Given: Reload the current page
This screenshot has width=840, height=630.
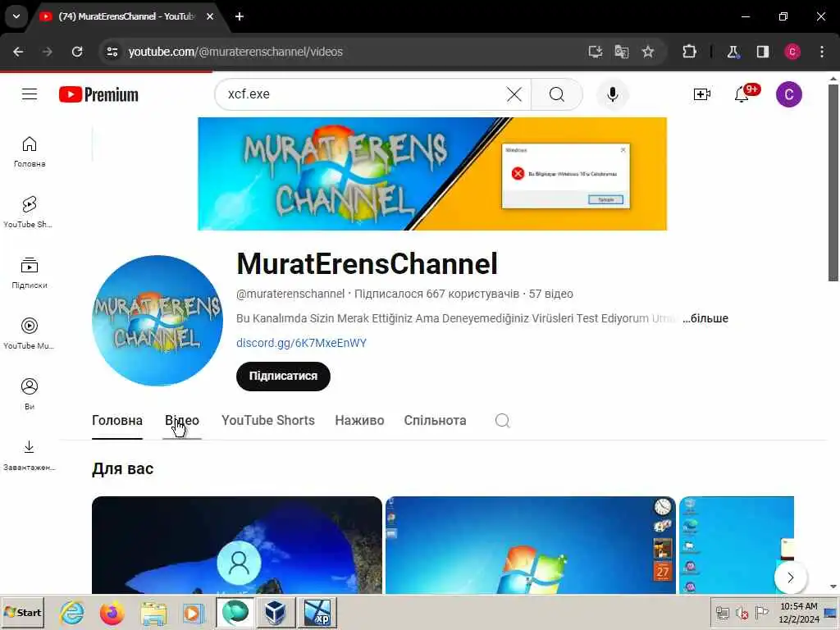Looking at the screenshot, I should click(x=77, y=52).
